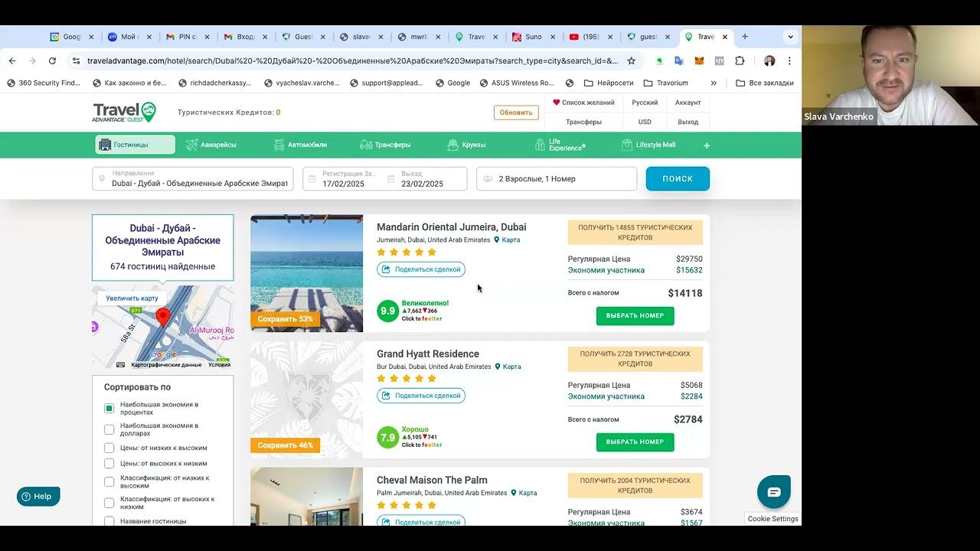Screen dimensions: 980x551
Task: Open the MetaMask fox extension
Action: coord(699,60)
